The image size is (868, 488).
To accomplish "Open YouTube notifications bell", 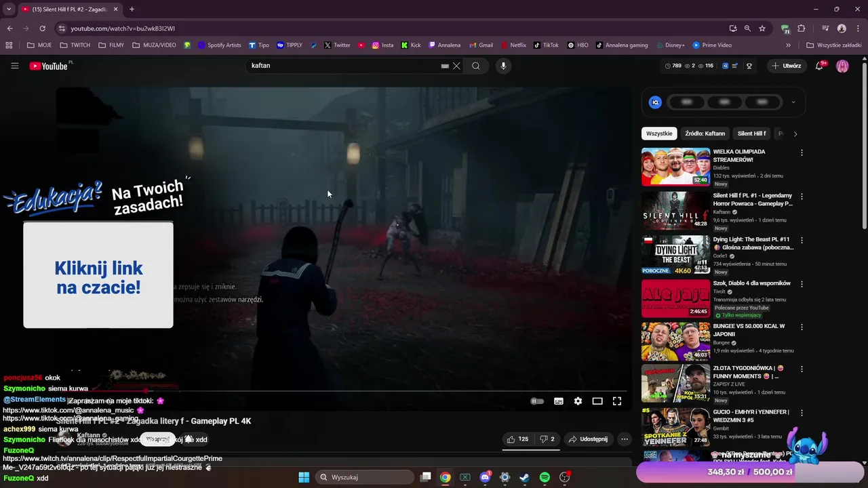I will (819, 66).
